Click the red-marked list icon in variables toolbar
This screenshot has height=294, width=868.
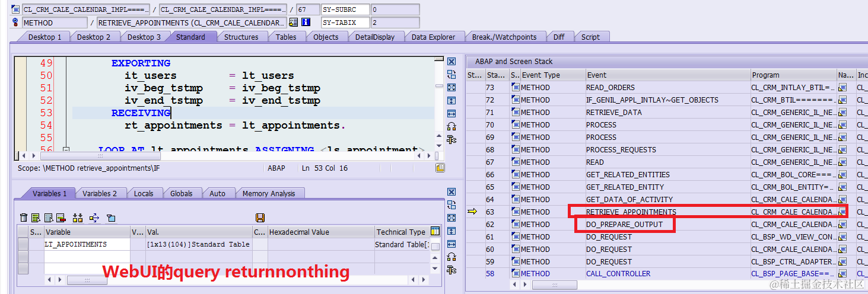coord(61,218)
